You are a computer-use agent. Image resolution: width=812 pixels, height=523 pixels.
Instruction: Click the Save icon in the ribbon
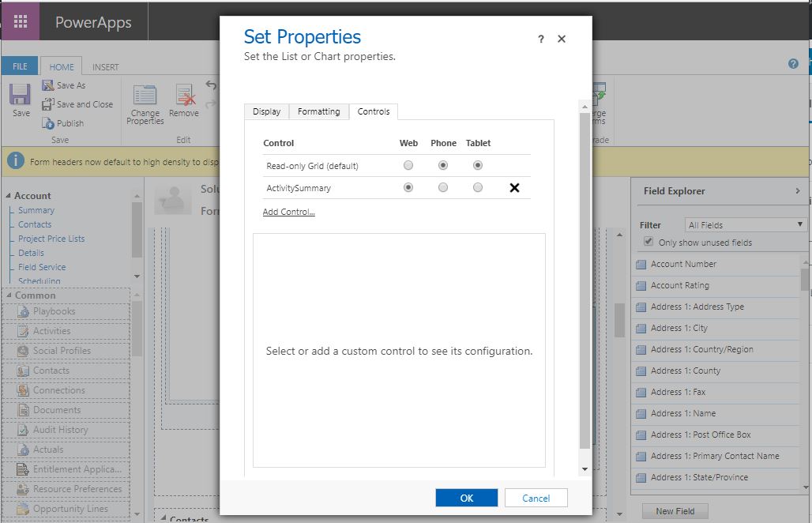(20, 95)
